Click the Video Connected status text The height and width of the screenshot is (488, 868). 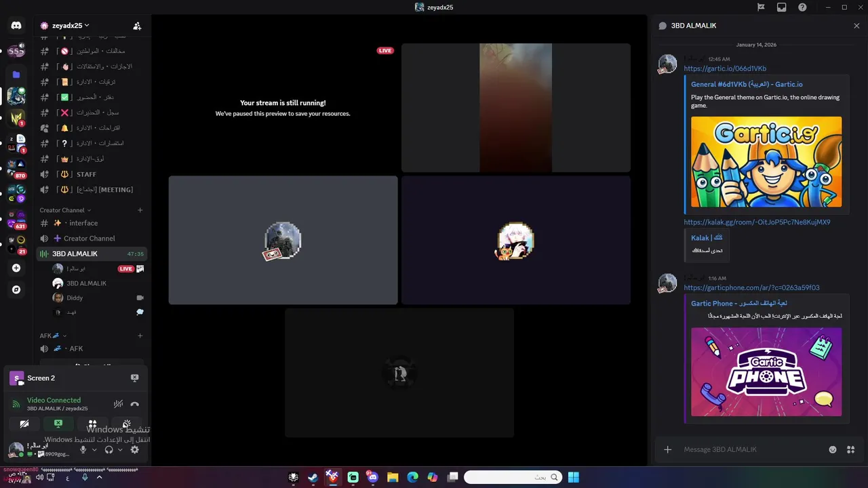click(x=54, y=400)
